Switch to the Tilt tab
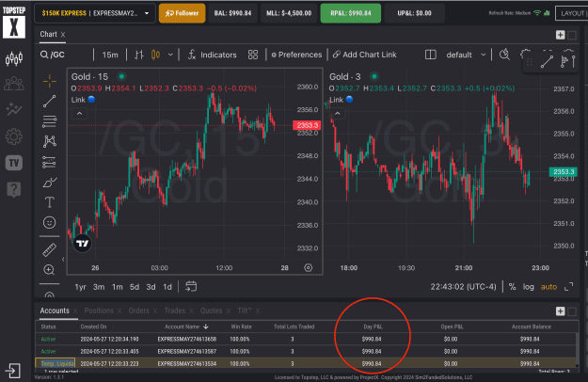588x382 pixels. click(x=244, y=310)
